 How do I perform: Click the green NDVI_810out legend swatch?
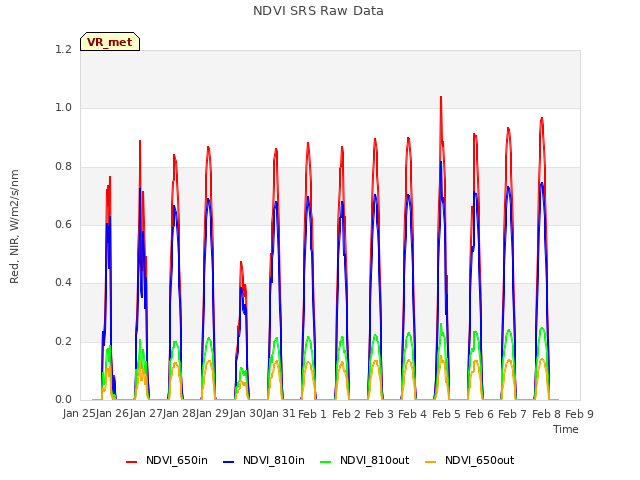326,462
